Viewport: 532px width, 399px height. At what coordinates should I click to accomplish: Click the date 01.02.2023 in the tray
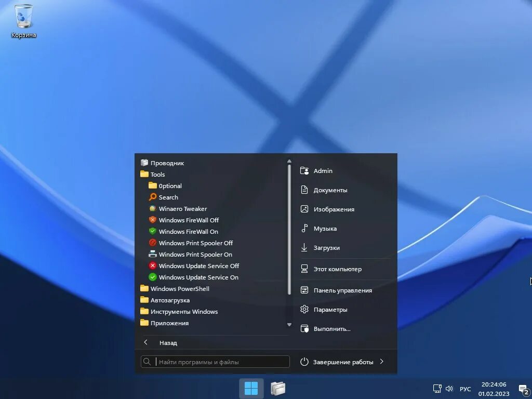(494, 394)
